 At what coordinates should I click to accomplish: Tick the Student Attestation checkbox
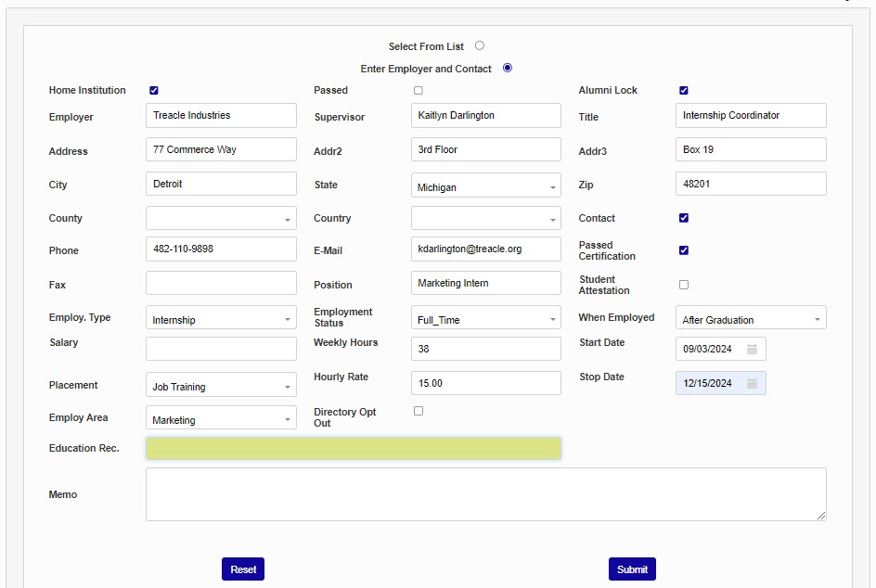[x=684, y=285]
